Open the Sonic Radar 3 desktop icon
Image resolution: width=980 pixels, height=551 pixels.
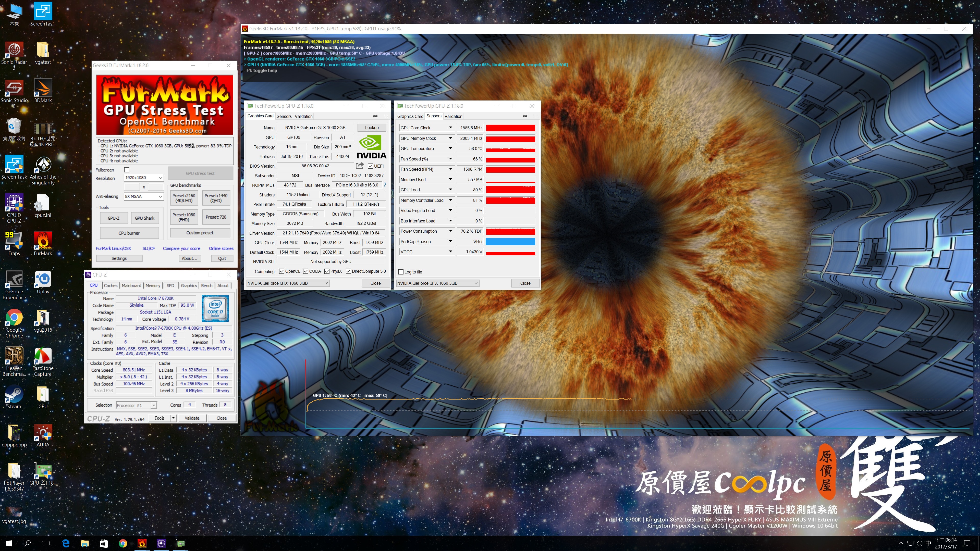click(x=14, y=56)
